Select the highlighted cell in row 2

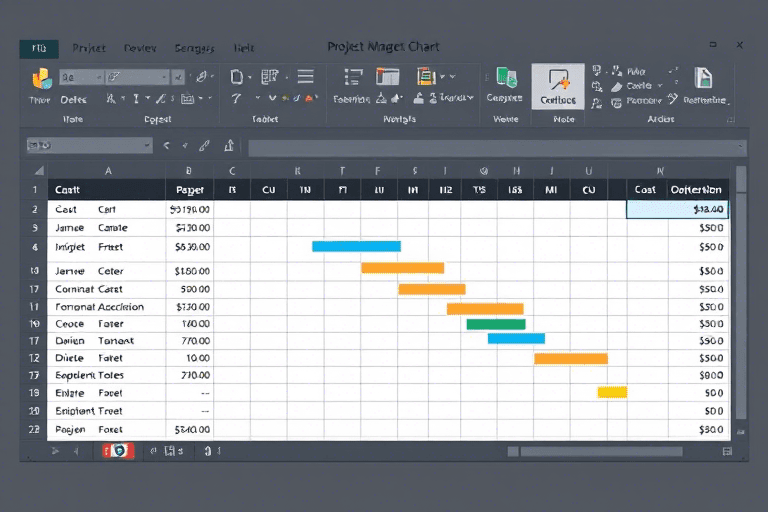[677, 210]
